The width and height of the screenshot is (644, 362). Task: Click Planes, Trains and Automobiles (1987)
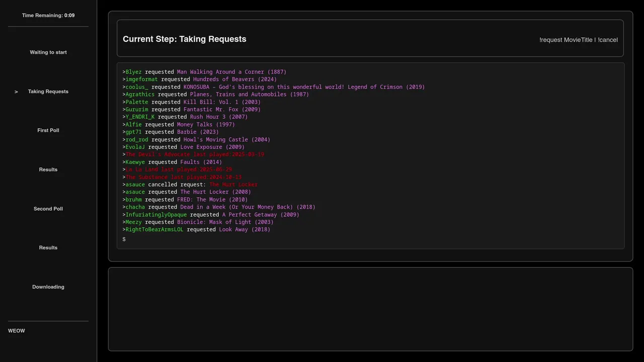[250, 95]
